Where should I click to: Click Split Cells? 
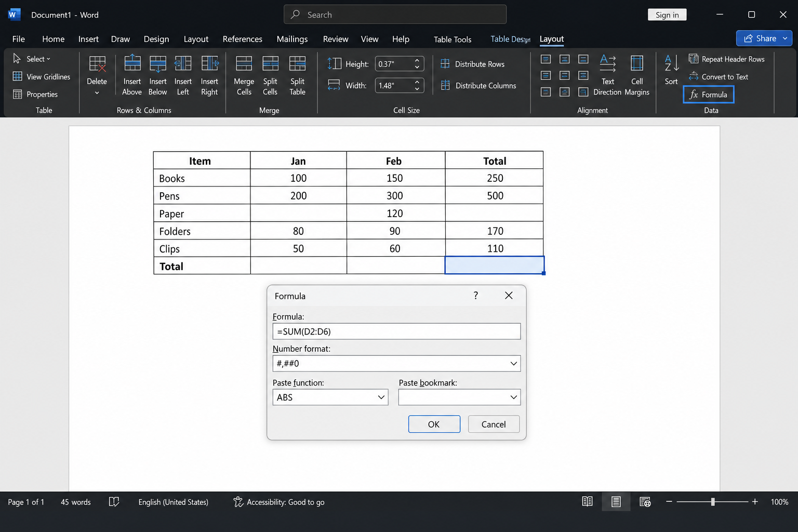(270, 76)
